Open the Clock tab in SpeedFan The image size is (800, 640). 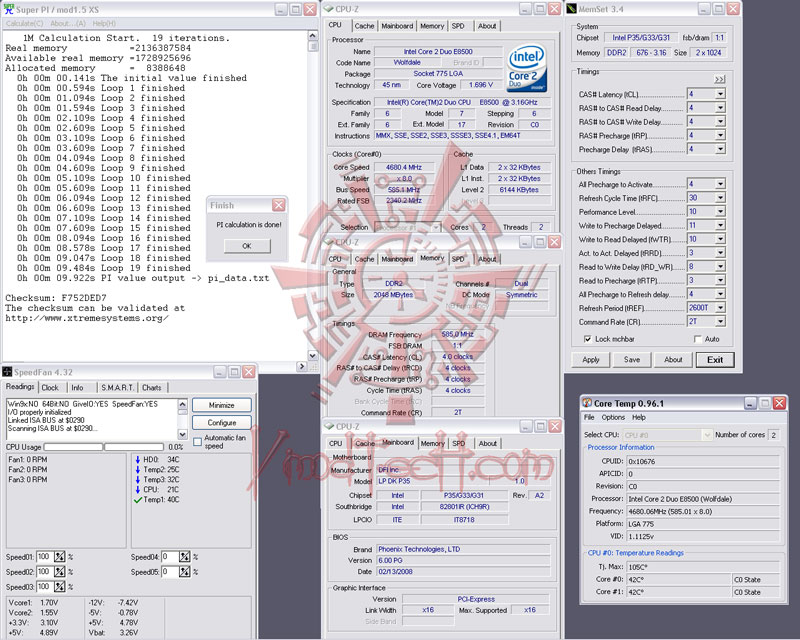pyautogui.click(x=50, y=388)
